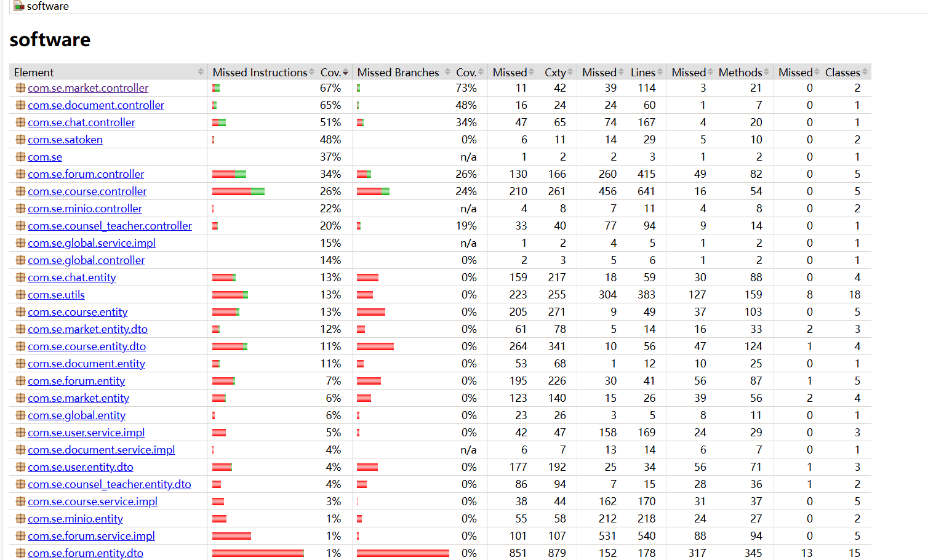This screenshot has height=560, width=928.
Task: Click the package icon beside com.se.document.controller
Action: click(x=20, y=105)
